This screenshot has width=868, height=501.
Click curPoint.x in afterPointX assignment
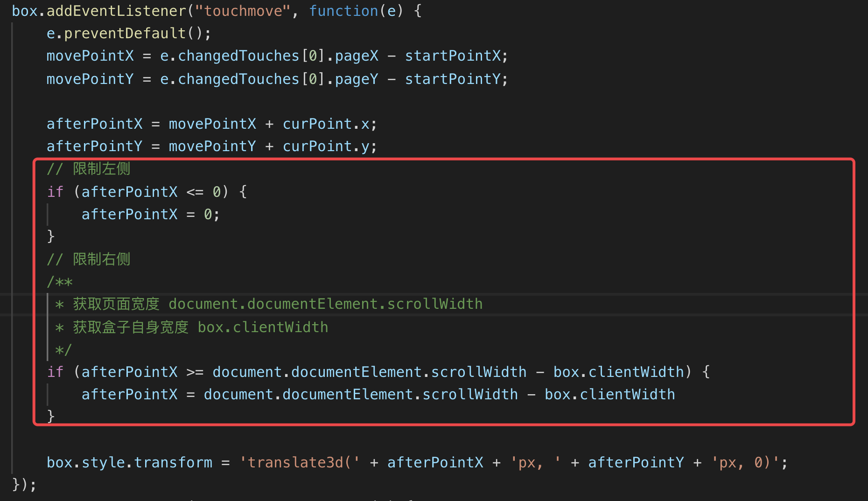tap(326, 124)
